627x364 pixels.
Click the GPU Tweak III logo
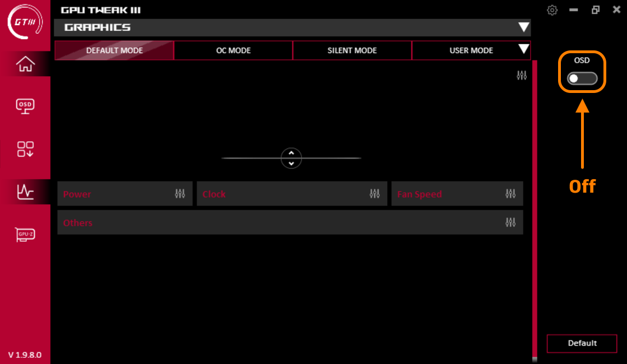coord(25,22)
